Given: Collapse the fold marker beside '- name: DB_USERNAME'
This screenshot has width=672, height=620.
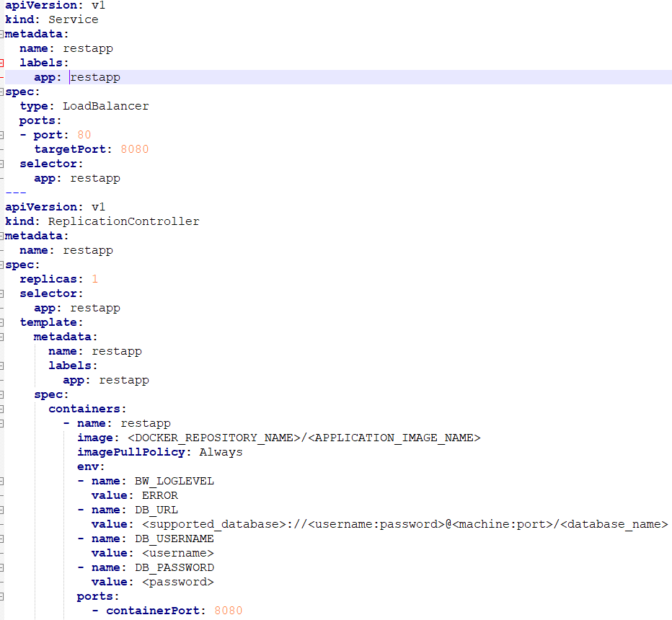Looking at the screenshot, I should point(1,539).
